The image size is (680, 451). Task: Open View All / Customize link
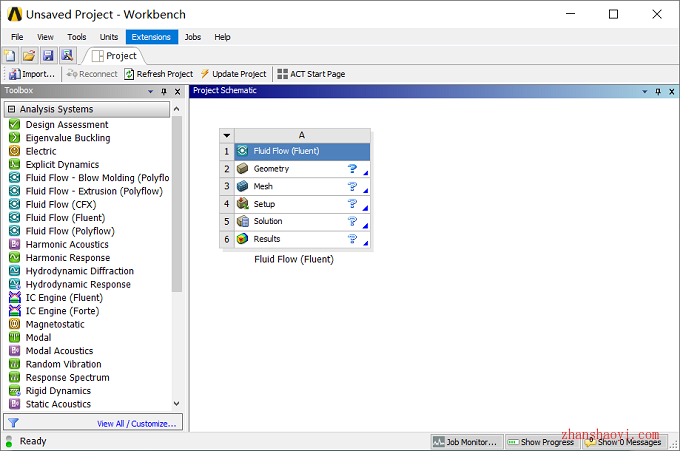coord(137,424)
